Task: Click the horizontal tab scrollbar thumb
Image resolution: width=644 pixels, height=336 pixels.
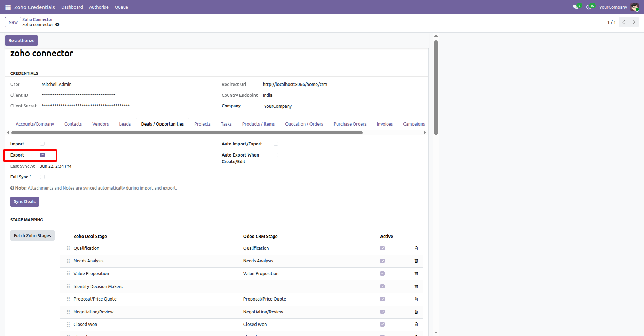Action: [187, 133]
